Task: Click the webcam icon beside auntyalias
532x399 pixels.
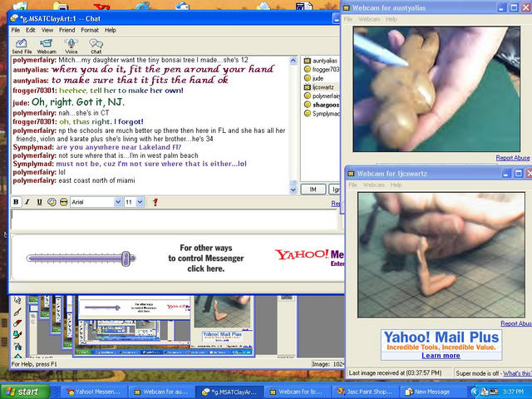Action: [308, 61]
